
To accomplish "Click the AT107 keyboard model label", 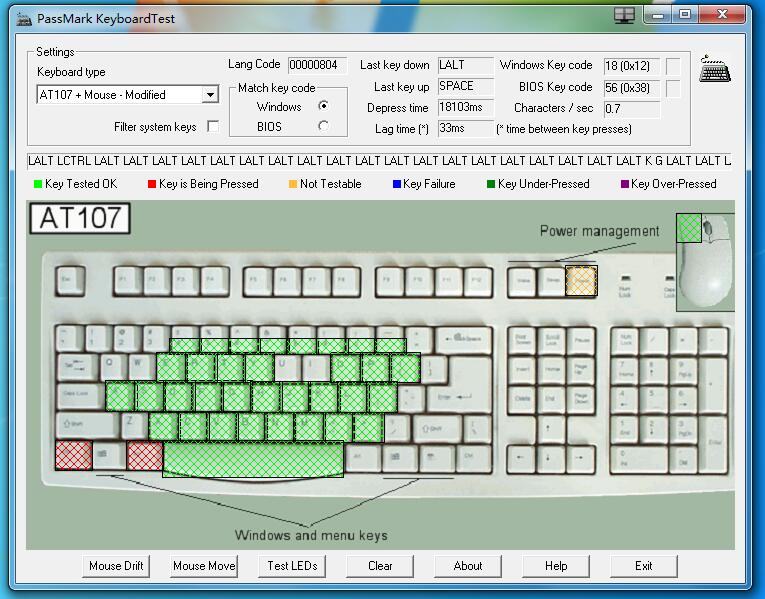I will click(80, 218).
